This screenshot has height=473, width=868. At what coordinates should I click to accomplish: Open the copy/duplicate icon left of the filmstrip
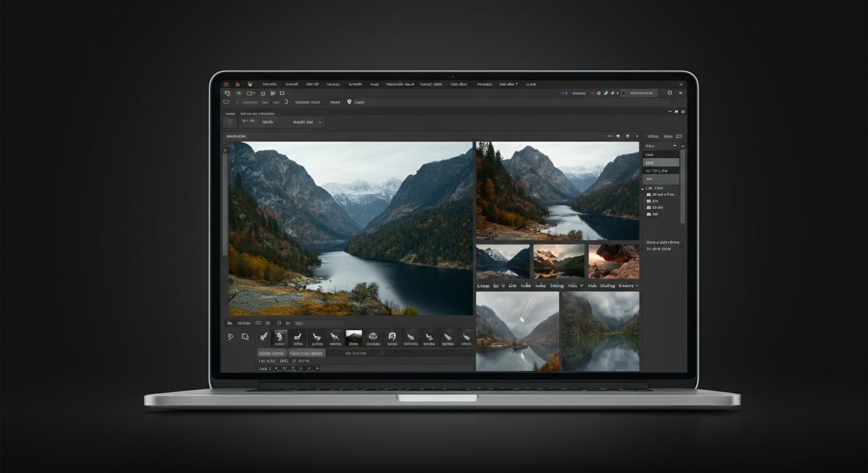pyautogui.click(x=245, y=336)
